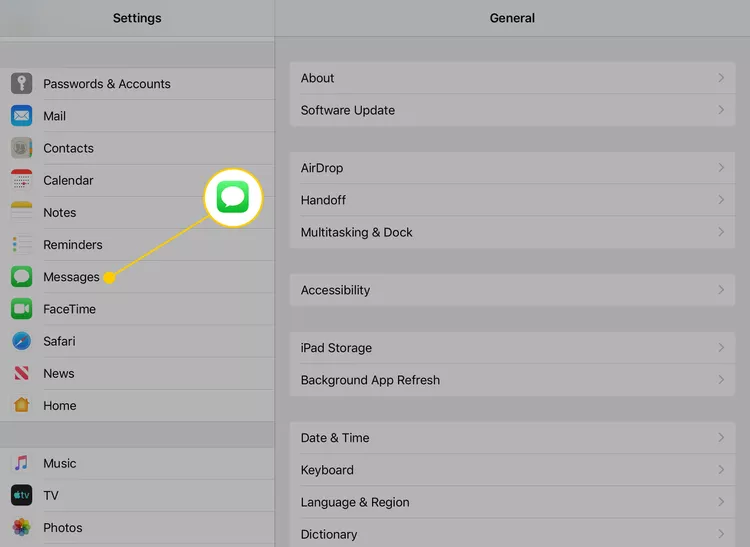Expand the About row chevron
Viewport: 750px width, 547px height.
(x=721, y=77)
